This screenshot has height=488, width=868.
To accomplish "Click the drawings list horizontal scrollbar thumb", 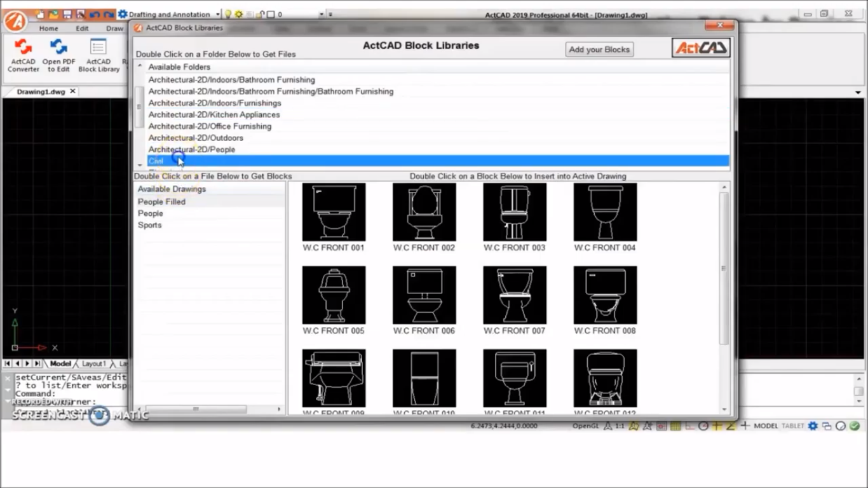I will coord(196,409).
